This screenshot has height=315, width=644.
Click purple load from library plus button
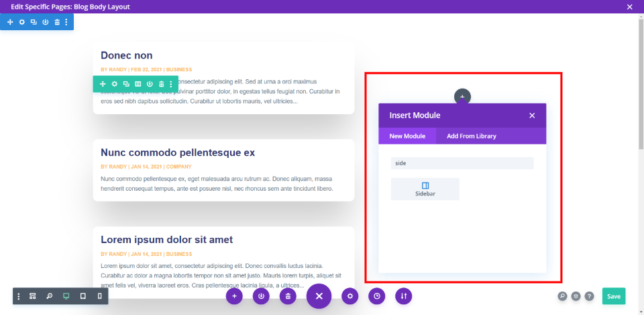(234, 296)
